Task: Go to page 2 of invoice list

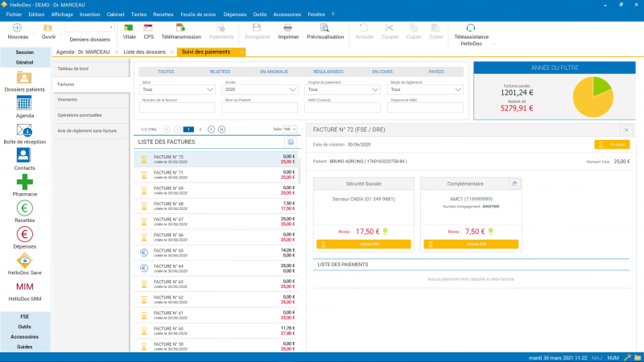Action: [x=200, y=129]
